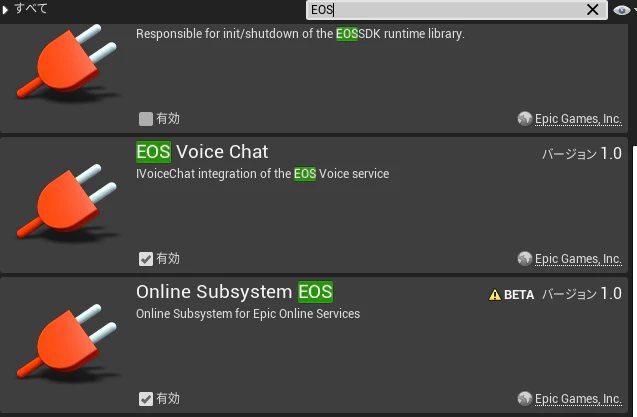Enable the EOSSDK runtime library plugin checkbox
Image resolution: width=637 pixels, height=417 pixels.
(x=145, y=119)
